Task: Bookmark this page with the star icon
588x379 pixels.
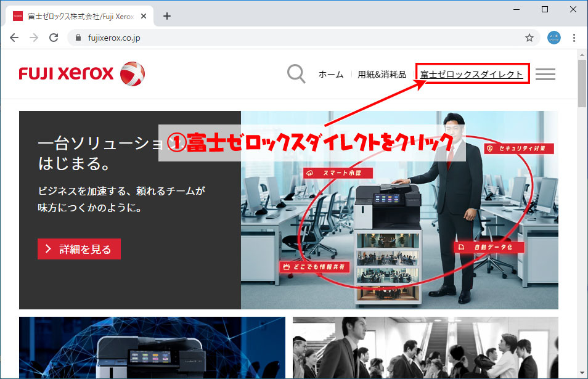Action: tap(529, 38)
